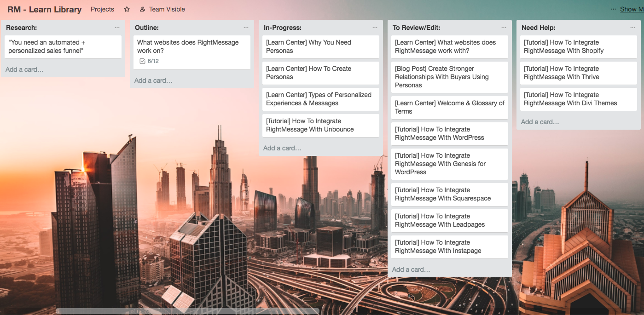Open the Welcome & Glossary of Terms card
This screenshot has width=644, height=315.
click(450, 108)
